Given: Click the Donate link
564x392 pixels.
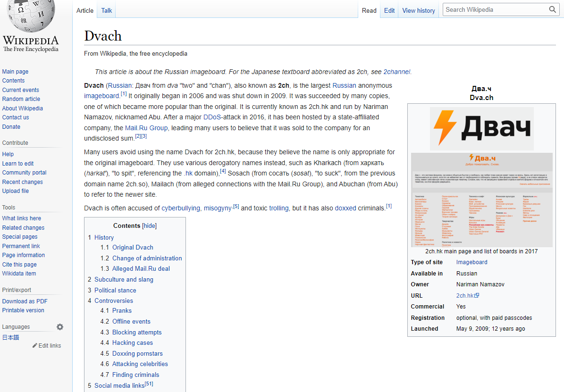Looking at the screenshot, I should [11, 126].
